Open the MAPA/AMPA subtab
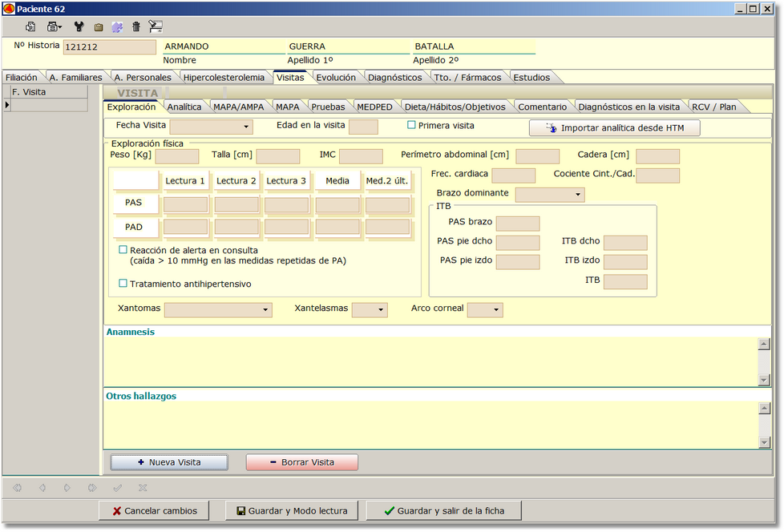 point(239,107)
